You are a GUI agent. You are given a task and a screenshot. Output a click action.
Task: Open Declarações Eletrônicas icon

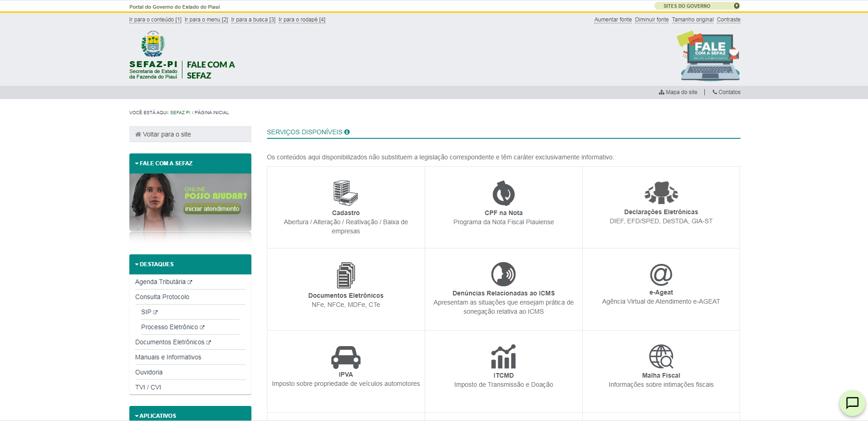coord(661,193)
